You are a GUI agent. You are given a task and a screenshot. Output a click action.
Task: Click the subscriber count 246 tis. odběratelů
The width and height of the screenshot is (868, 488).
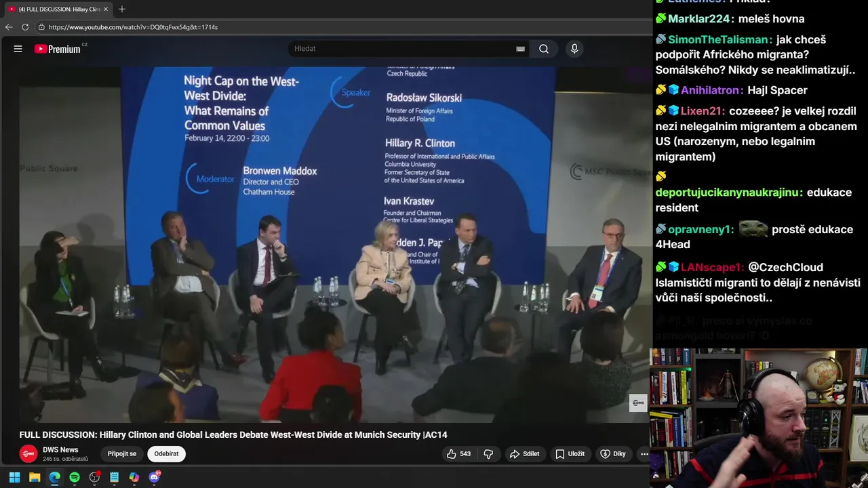coord(65,460)
